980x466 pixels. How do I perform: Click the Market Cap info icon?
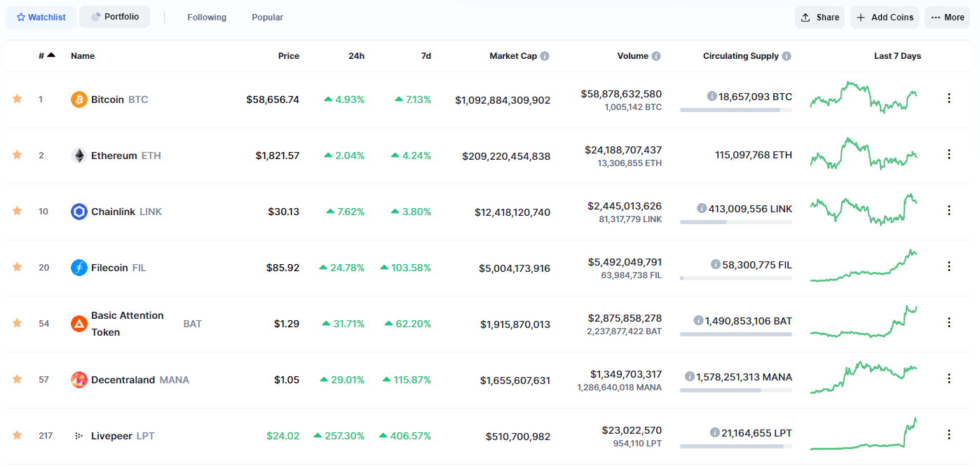545,56
